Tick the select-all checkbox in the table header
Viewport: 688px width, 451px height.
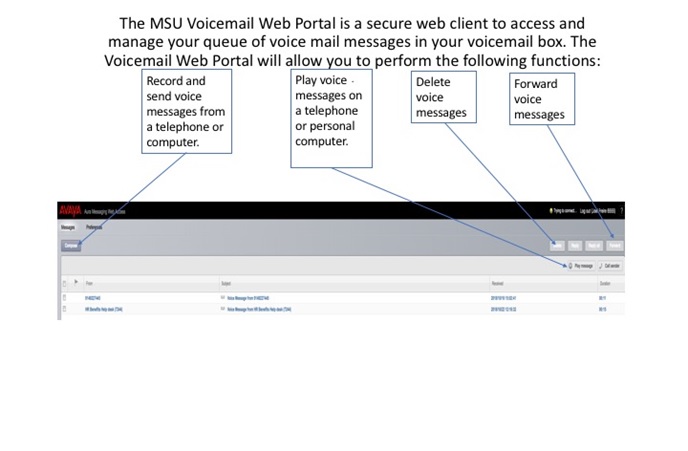point(65,284)
